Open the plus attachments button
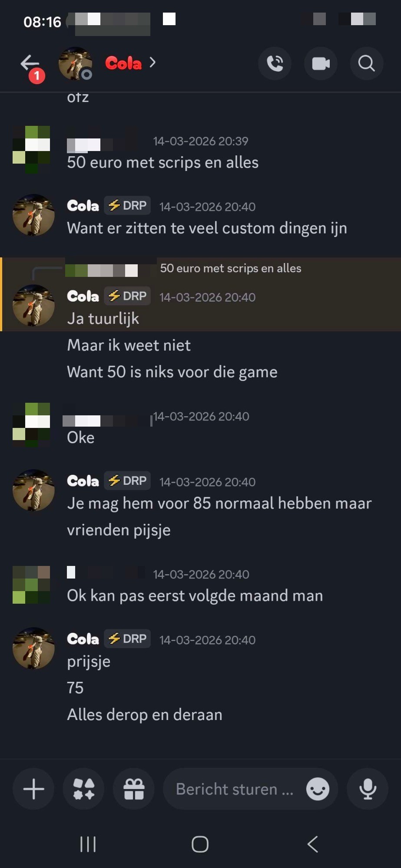401x868 pixels. tap(33, 789)
